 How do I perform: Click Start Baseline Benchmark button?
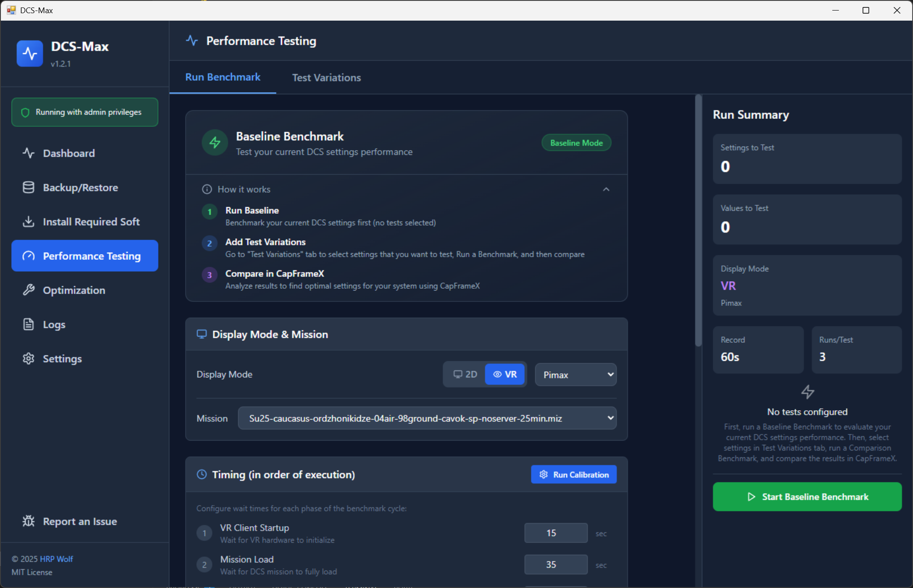point(807,497)
